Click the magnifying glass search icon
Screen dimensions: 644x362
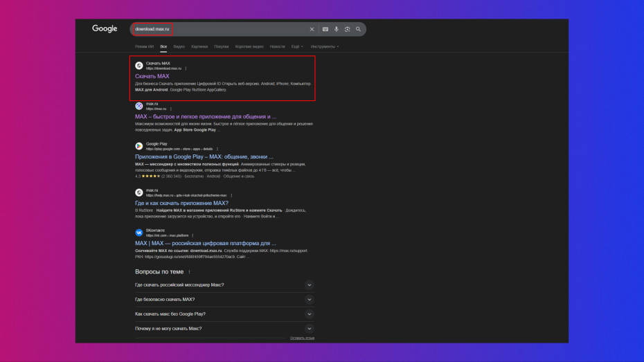pos(358,29)
